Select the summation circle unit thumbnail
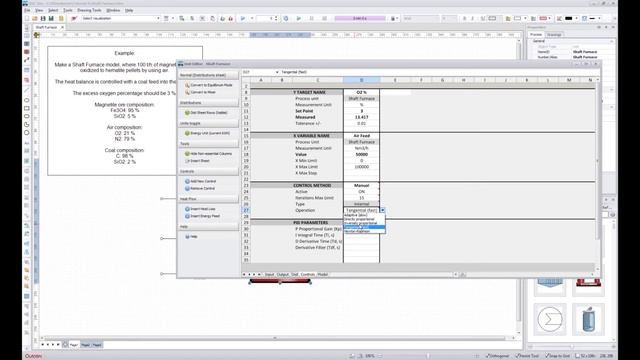Screen dimensions: 640x360 pos(550,319)
